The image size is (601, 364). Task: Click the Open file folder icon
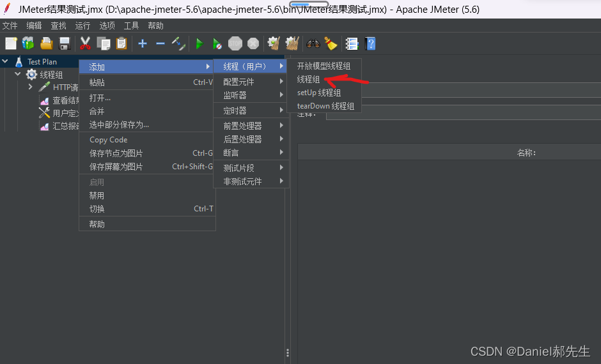coord(47,43)
